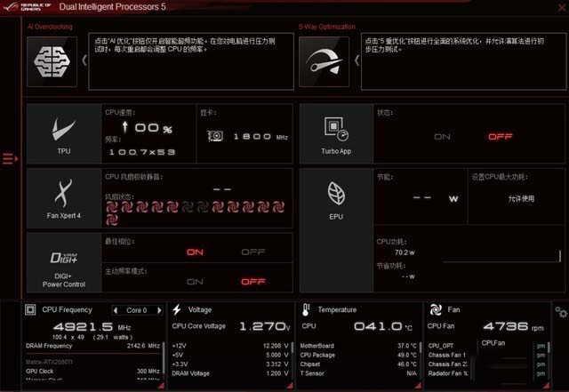
Task: Set active frequency mode ON
Action: coord(195,282)
